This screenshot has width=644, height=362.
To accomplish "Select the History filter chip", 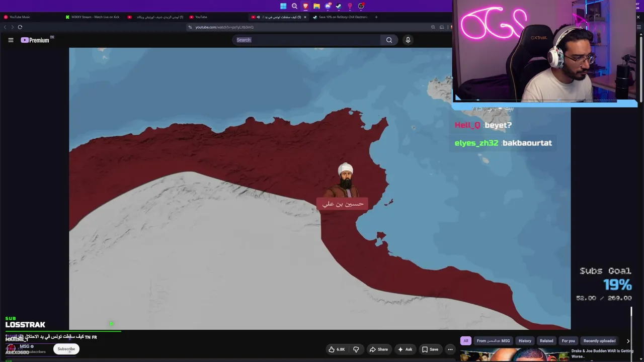I will [x=525, y=341].
